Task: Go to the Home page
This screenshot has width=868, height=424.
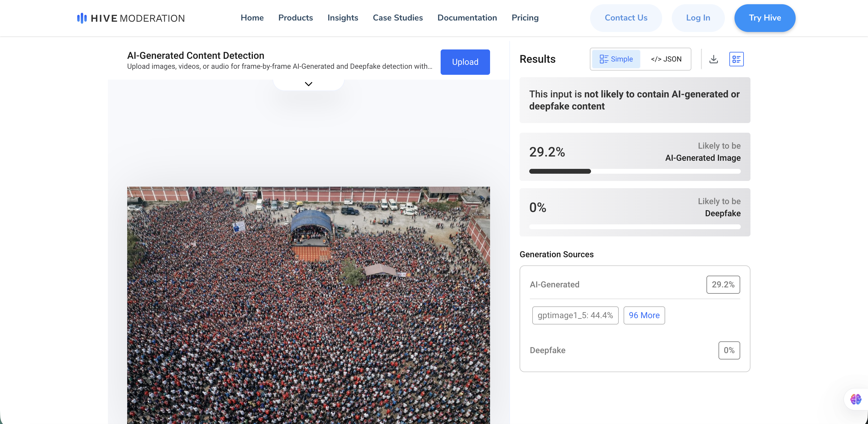Action: [x=252, y=18]
